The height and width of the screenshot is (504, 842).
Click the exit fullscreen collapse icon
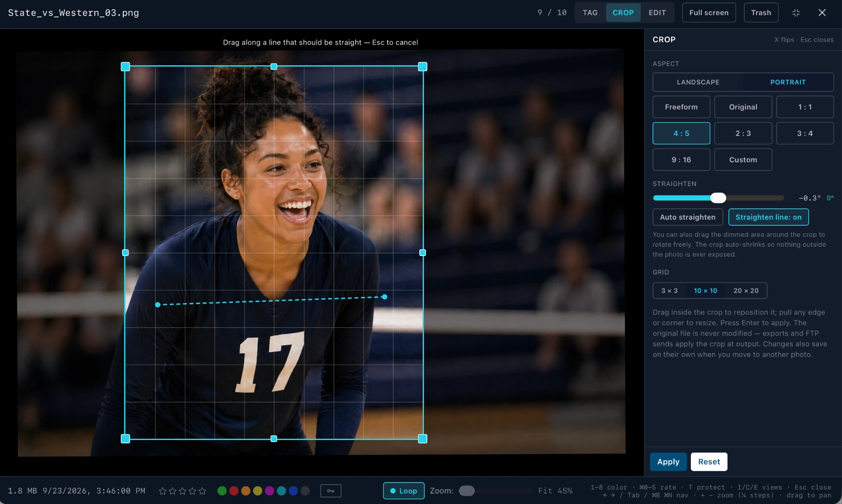[796, 13]
